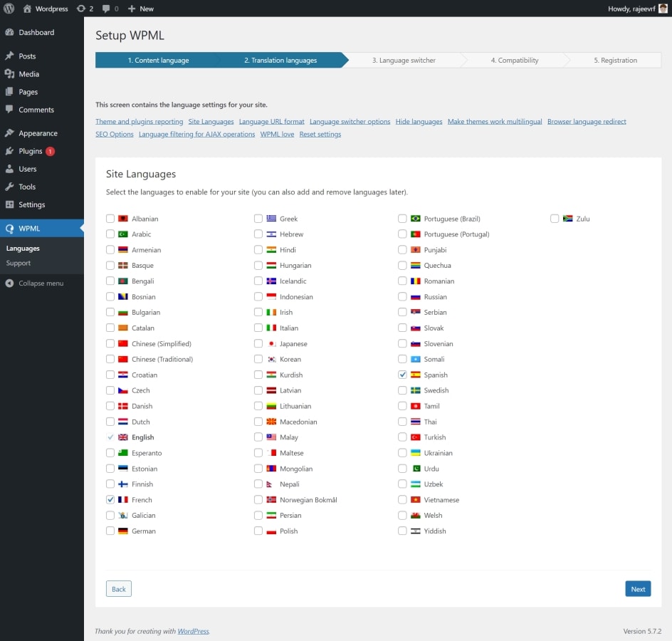Image resolution: width=672 pixels, height=641 pixels.
Task: Click the Media icon in sidebar
Action: (x=9, y=74)
